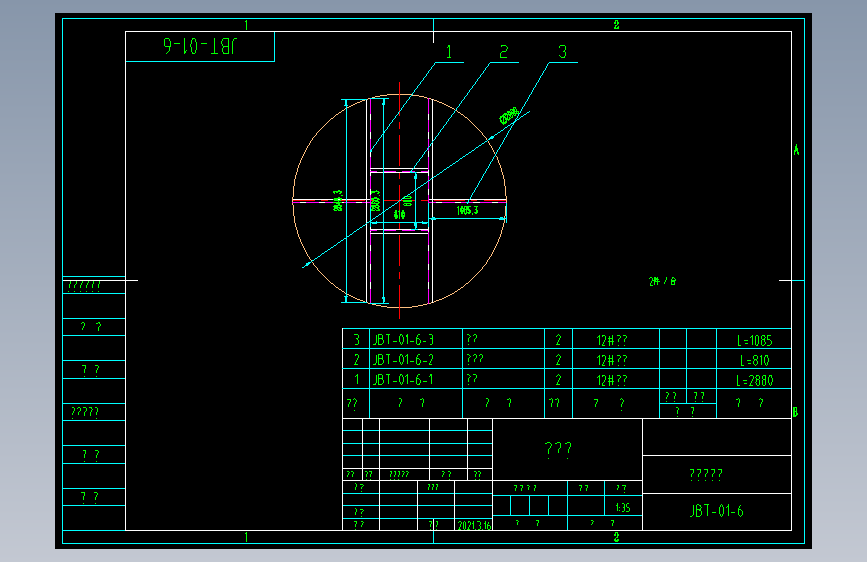Click zone letter B on right border
This screenshot has width=867, height=562.
coord(795,412)
